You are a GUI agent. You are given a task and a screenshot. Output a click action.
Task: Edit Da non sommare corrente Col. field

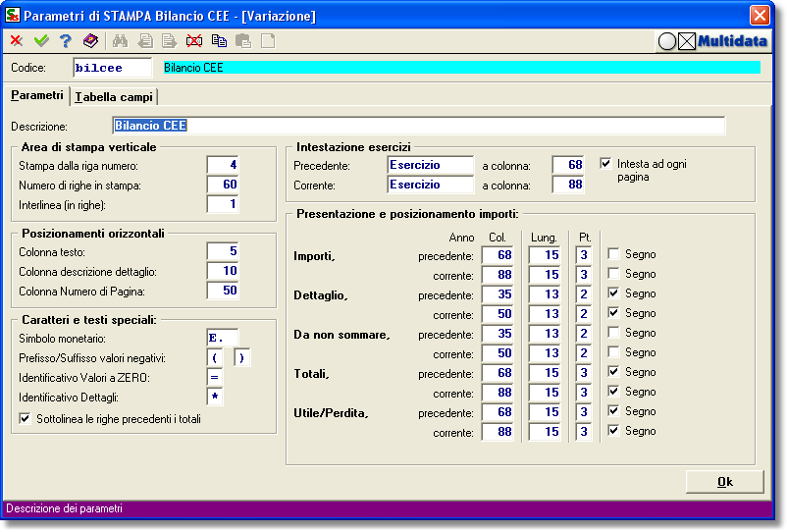click(x=497, y=352)
